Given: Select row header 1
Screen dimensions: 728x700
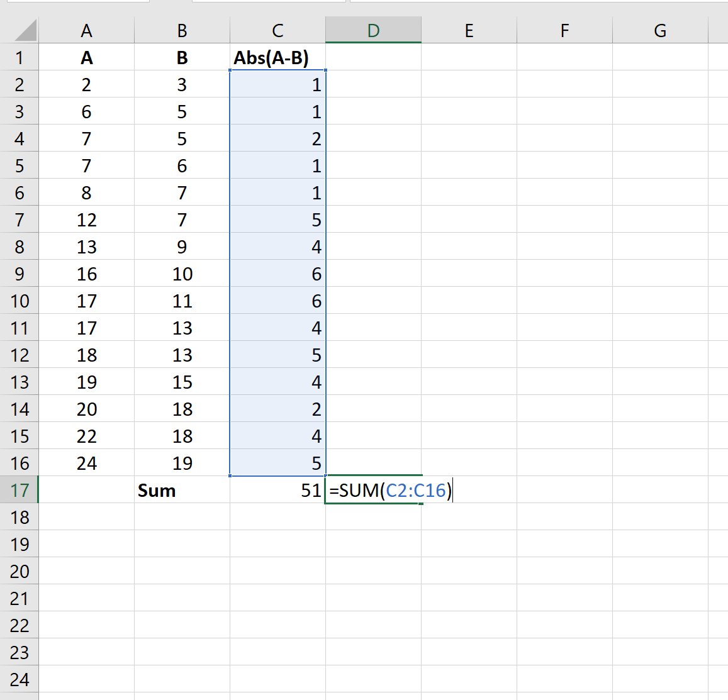Looking at the screenshot, I should pos(20,57).
